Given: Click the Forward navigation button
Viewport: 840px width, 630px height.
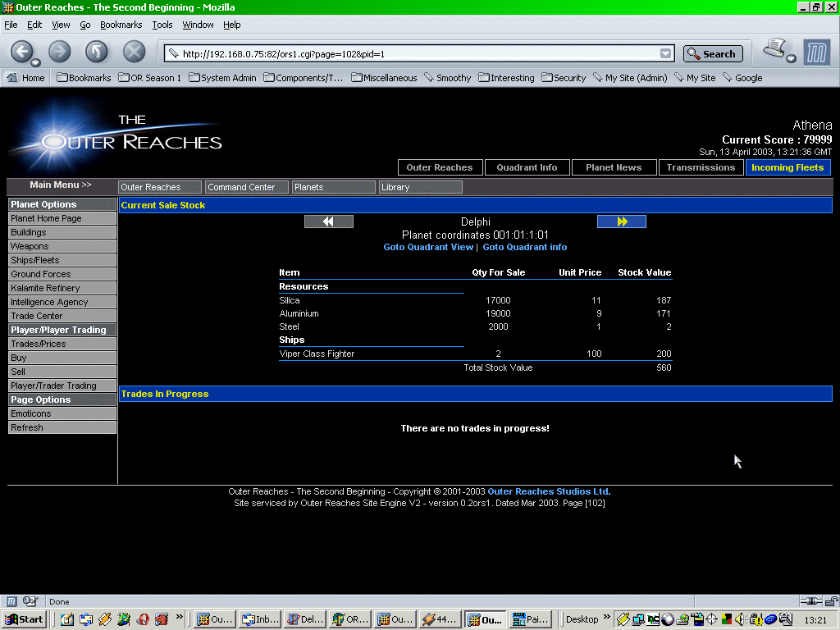Looking at the screenshot, I should coord(60,52).
